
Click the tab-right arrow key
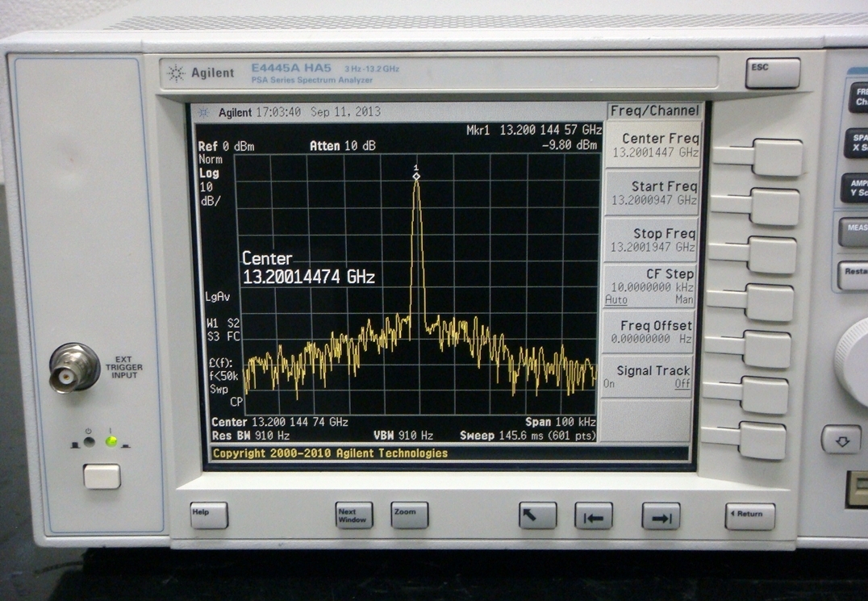click(x=661, y=516)
